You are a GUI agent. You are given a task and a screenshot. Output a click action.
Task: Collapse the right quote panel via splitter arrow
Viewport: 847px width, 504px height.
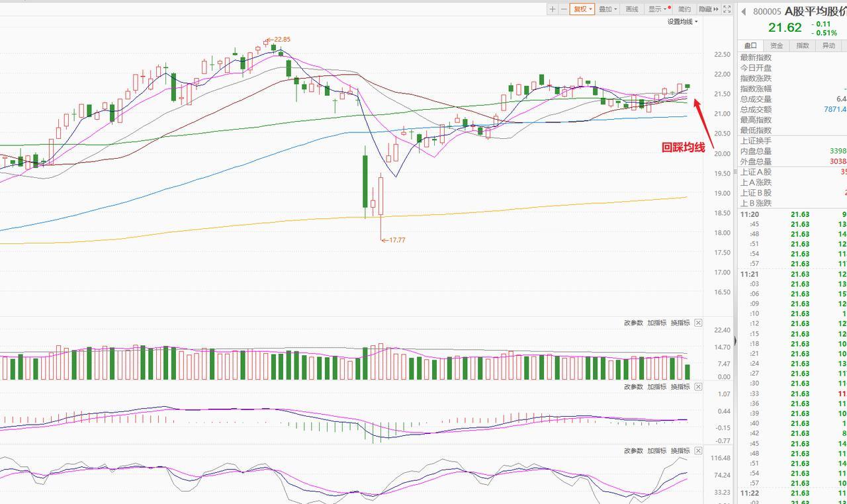pyautogui.click(x=735, y=341)
